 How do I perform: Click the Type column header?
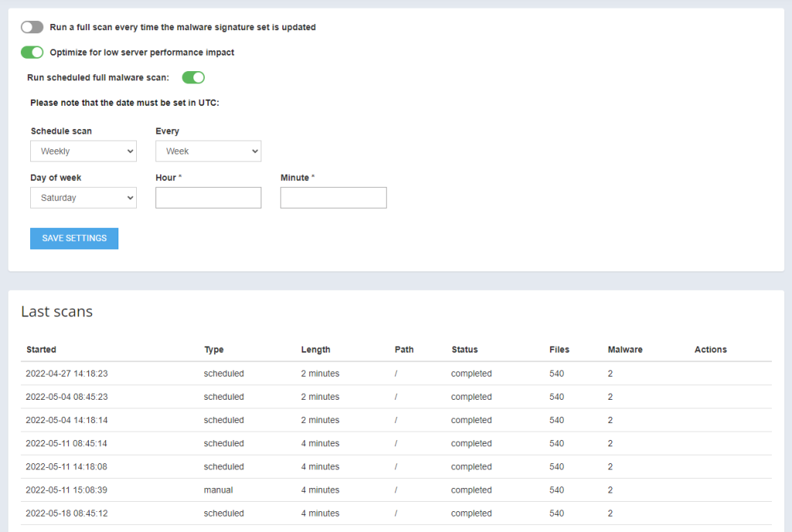pos(213,350)
